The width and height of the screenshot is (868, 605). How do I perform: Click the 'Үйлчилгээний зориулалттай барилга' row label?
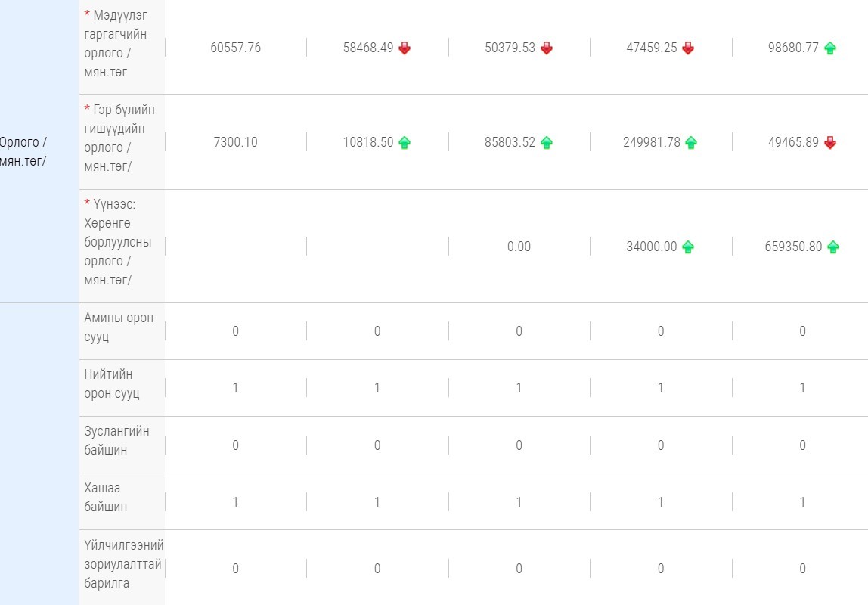pyautogui.click(x=123, y=564)
